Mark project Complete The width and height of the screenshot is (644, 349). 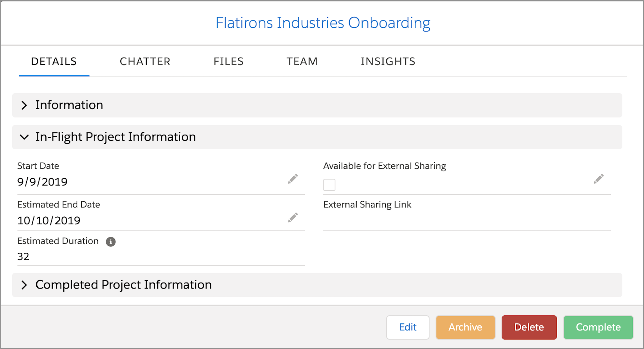point(598,327)
